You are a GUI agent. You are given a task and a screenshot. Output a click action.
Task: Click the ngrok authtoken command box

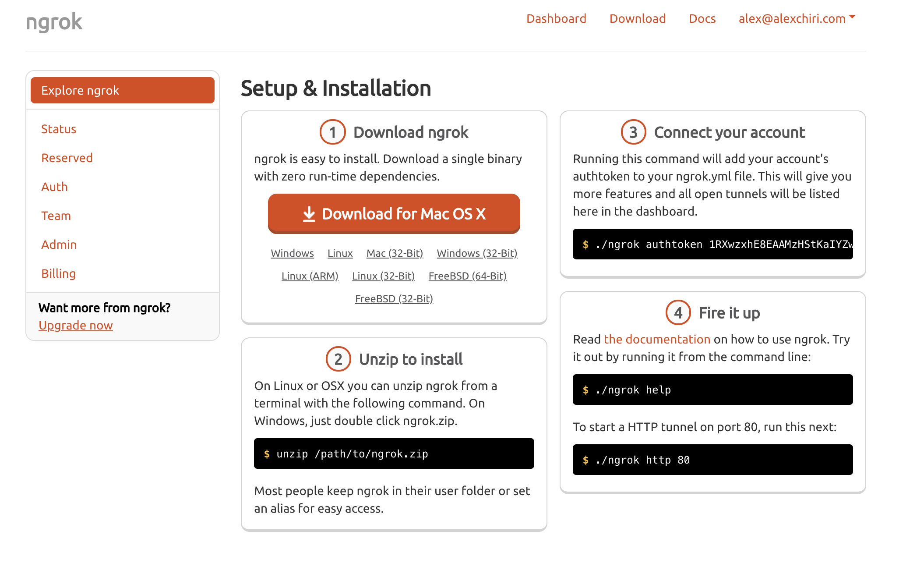pyautogui.click(x=713, y=244)
